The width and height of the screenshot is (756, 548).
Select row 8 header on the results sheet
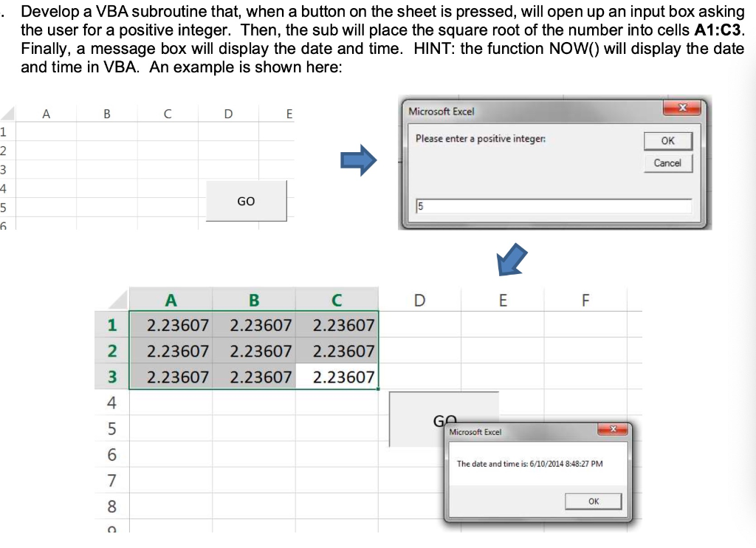coord(111,505)
